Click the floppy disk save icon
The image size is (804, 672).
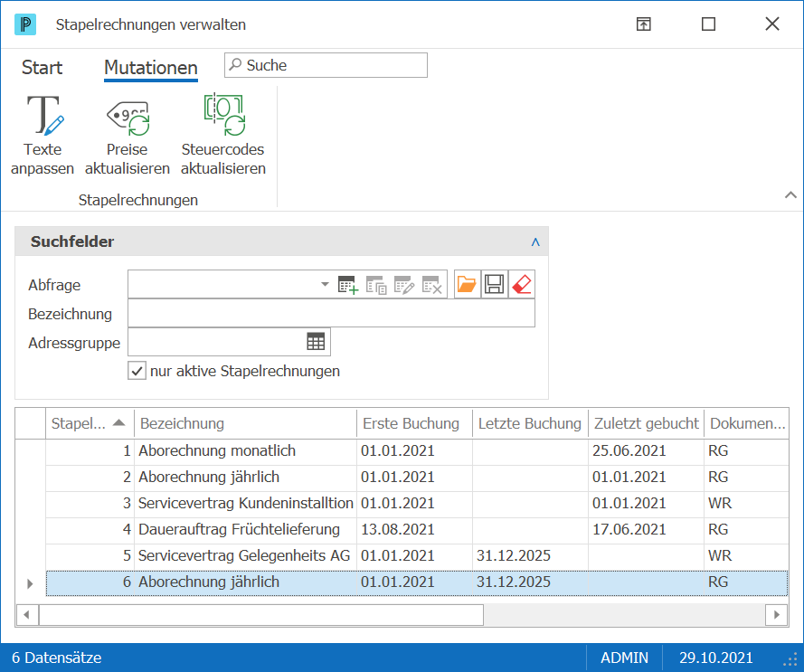[x=495, y=284]
